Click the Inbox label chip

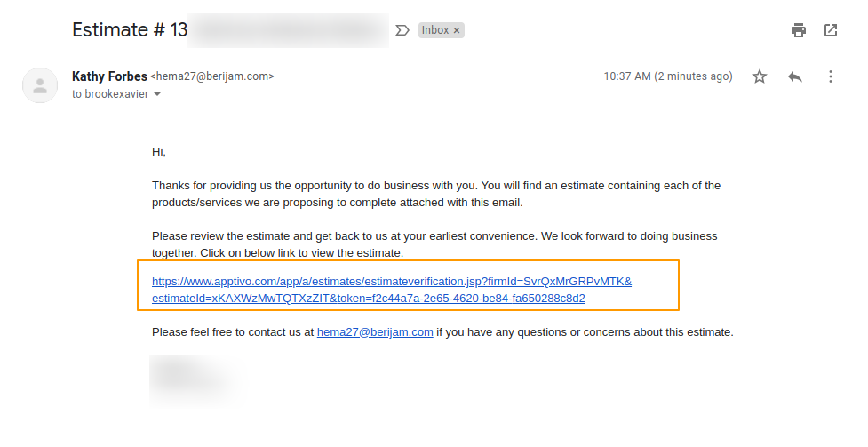435,30
